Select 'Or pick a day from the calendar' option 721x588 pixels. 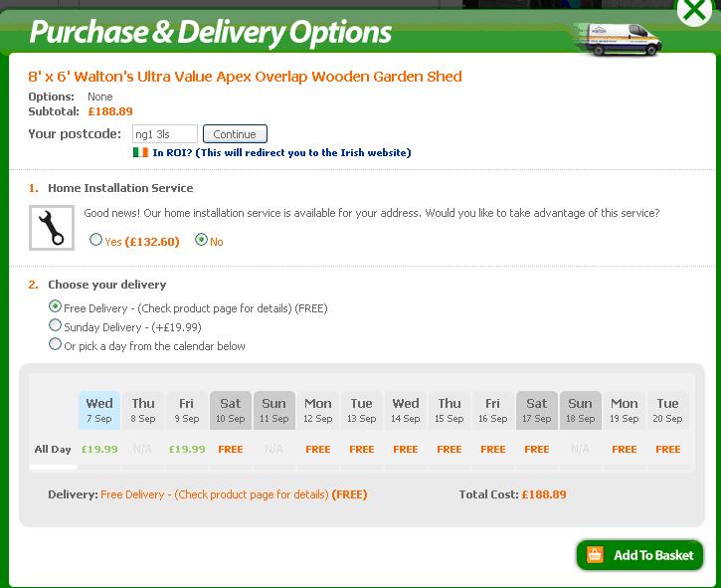(x=55, y=344)
